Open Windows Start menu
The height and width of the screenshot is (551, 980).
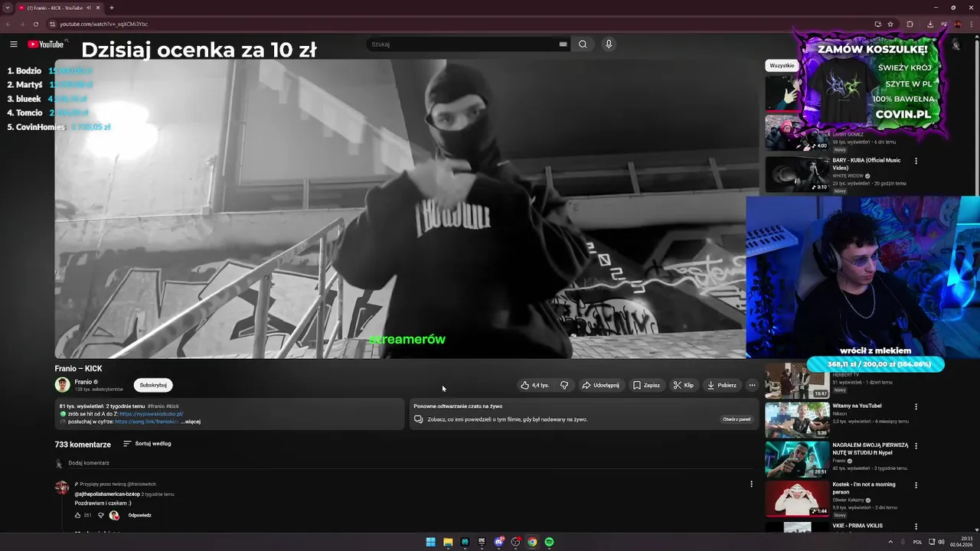coord(431,542)
